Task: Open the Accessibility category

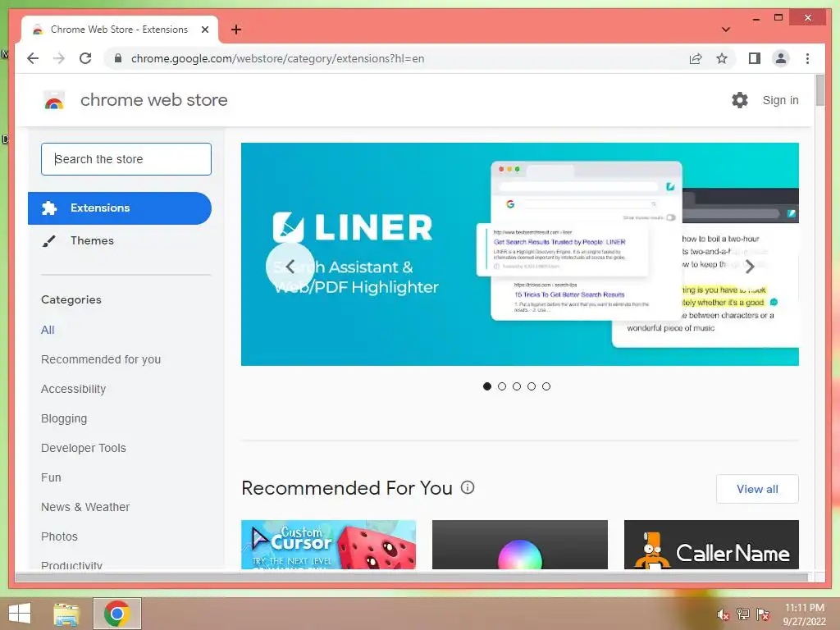Action: pos(73,389)
